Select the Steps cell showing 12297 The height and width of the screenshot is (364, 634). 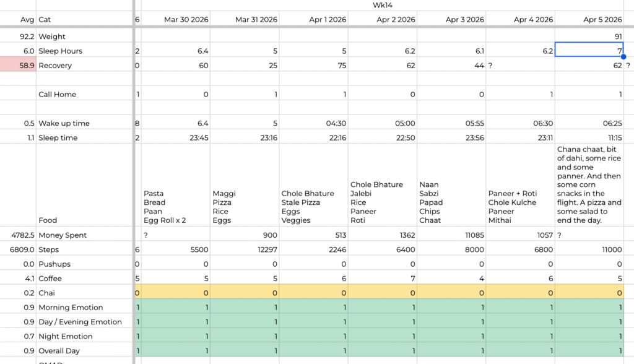pyautogui.click(x=245, y=249)
